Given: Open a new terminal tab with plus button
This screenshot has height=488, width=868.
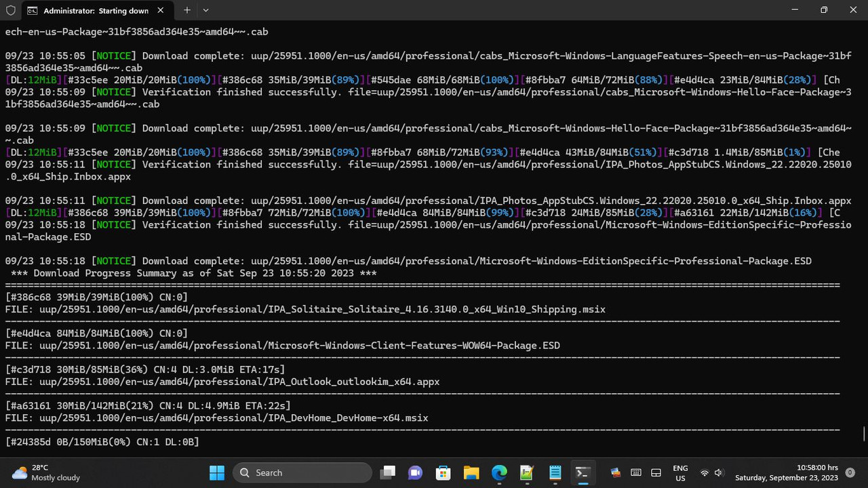Looking at the screenshot, I should tap(187, 10).
